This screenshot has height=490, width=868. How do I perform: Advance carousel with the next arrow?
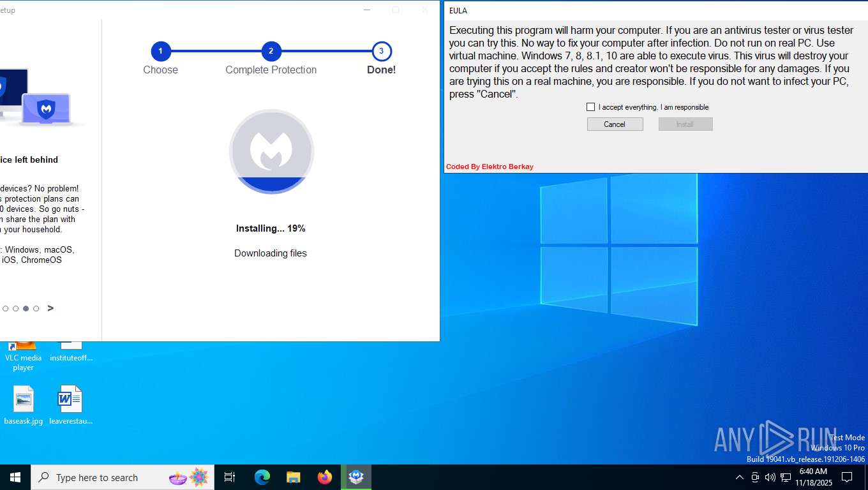[50, 308]
